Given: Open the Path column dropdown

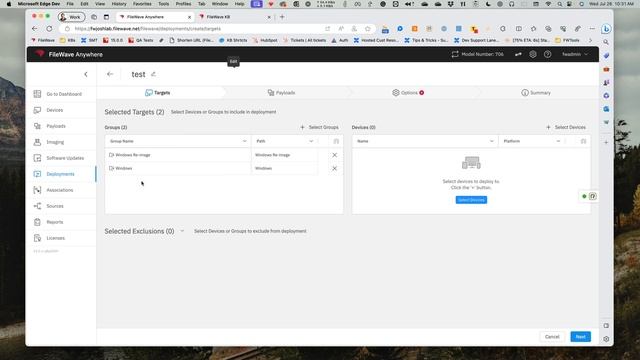Looking at the screenshot, I should [311, 141].
